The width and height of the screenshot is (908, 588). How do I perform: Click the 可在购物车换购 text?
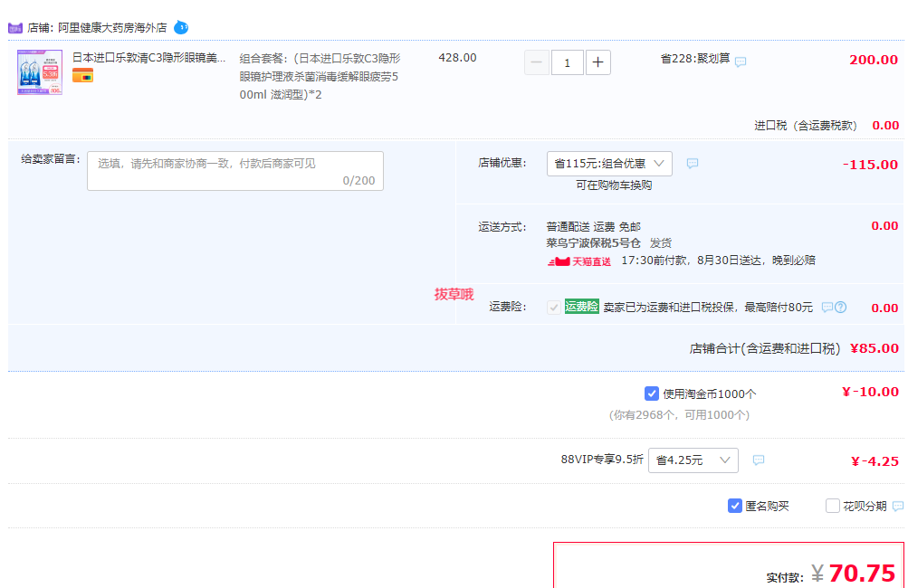pyautogui.click(x=614, y=185)
